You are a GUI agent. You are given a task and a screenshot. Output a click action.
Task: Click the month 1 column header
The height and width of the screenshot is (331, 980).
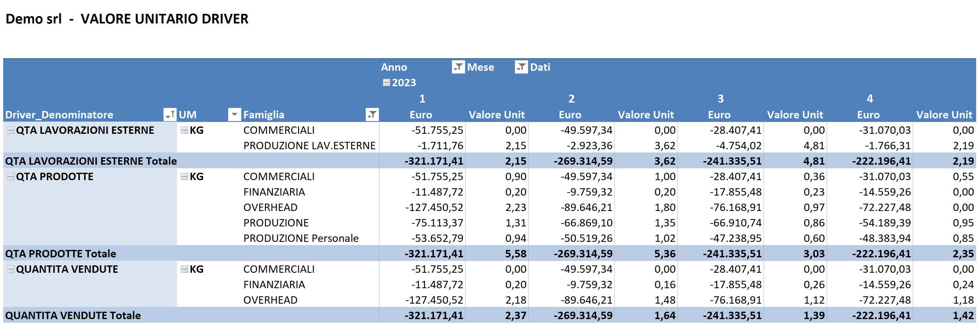422,99
